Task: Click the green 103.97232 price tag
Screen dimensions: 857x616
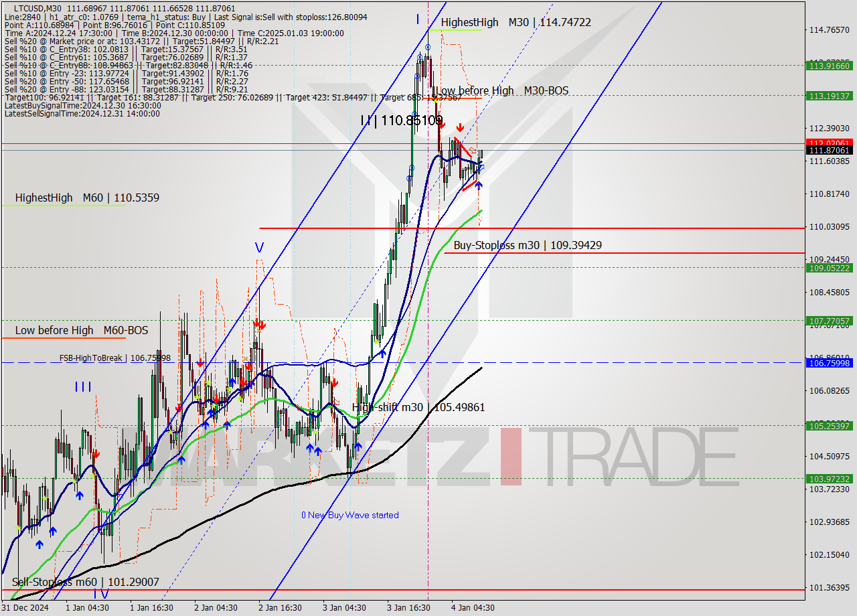Action: tap(830, 479)
